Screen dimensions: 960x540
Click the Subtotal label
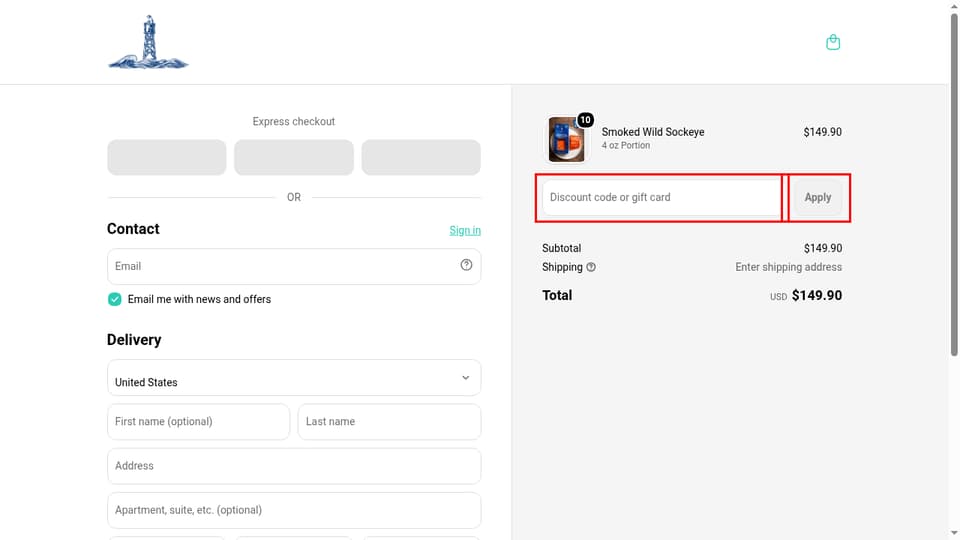click(x=561, y=248)
